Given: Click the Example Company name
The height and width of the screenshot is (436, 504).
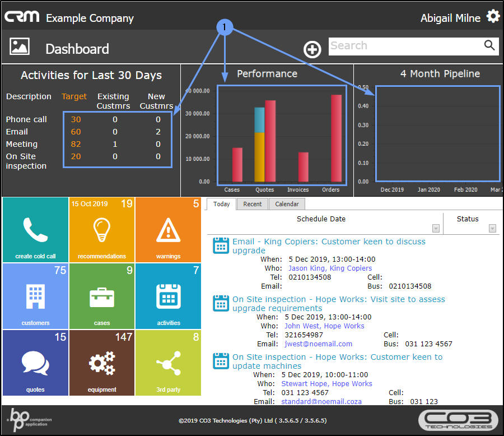Looking at the screenshot, I should pyautogui.click(x=90, y=18).
